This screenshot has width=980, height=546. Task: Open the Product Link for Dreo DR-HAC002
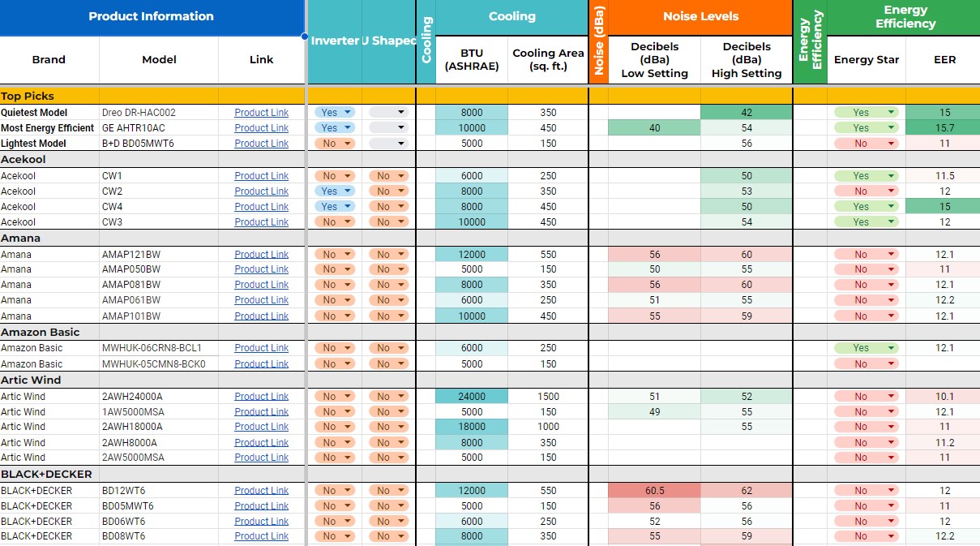click(x=261, y=113)
